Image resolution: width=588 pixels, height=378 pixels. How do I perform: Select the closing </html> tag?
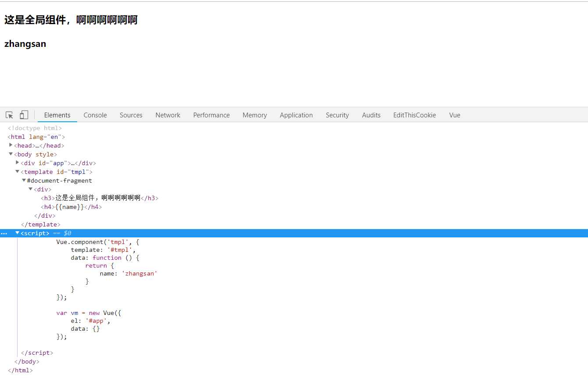[x=20, y=370]
